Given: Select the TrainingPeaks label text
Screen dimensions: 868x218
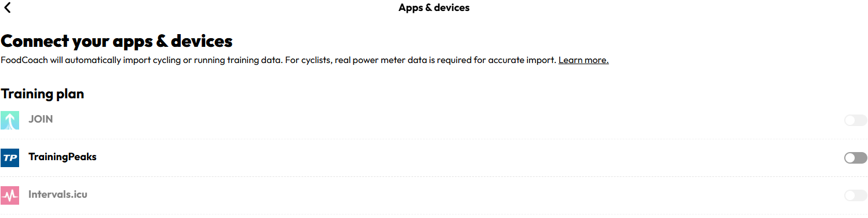Looking at the screenshot, I should pyautogui.click(x=63, y=157).
